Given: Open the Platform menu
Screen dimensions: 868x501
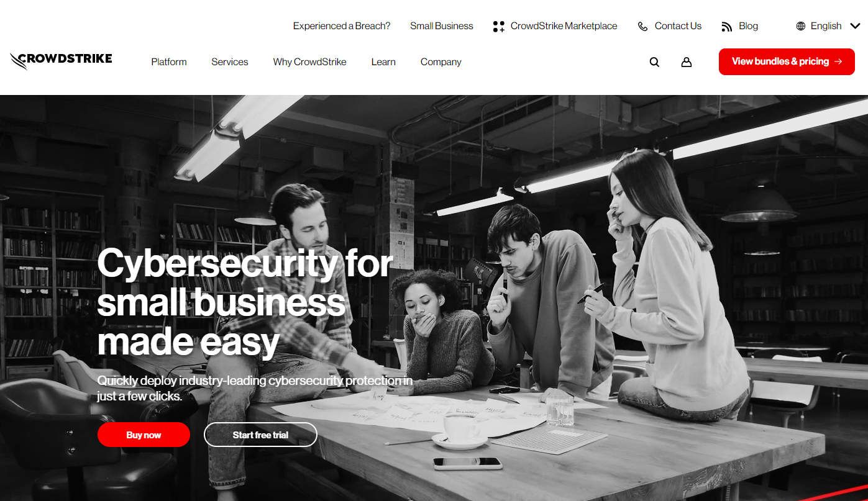Looking at the screenshot, I should [x=169, y=62].
